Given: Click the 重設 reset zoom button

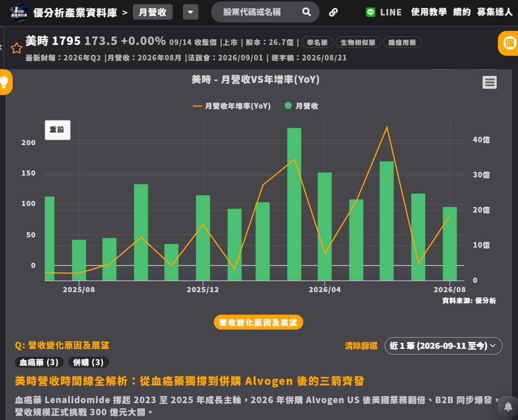Looking at the screenshot, I should pos(58,130).
